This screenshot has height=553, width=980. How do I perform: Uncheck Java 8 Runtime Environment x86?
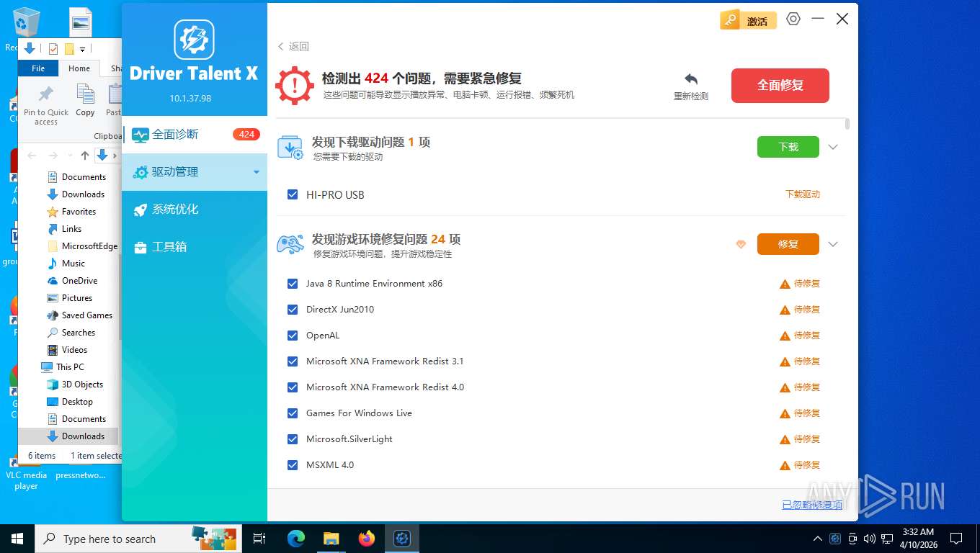point(293,284)
